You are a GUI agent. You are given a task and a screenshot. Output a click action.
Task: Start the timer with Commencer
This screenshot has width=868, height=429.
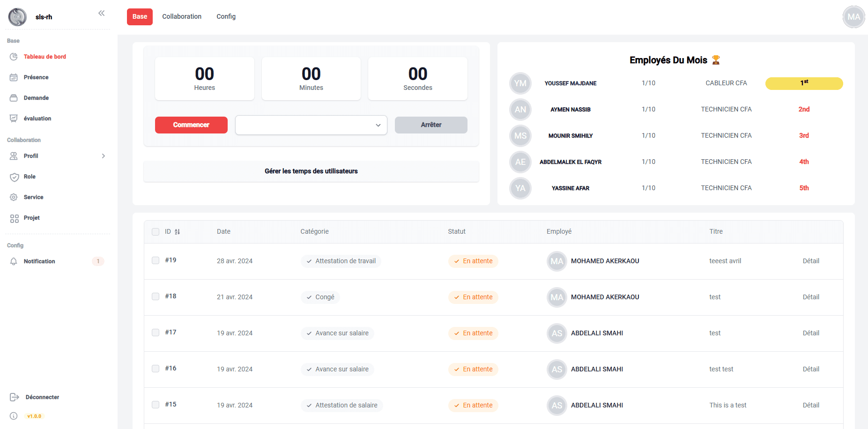click(x=191, y=125)
